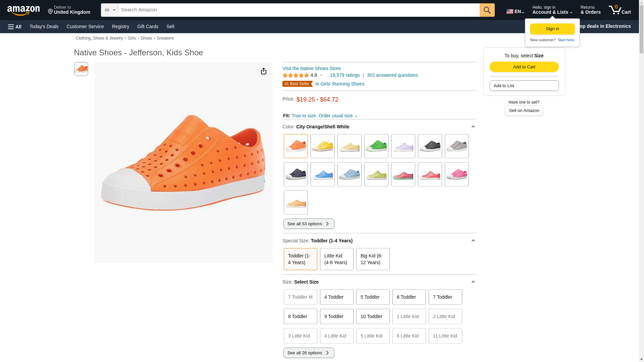Collapse the Color section chevron

pos(473,127)
